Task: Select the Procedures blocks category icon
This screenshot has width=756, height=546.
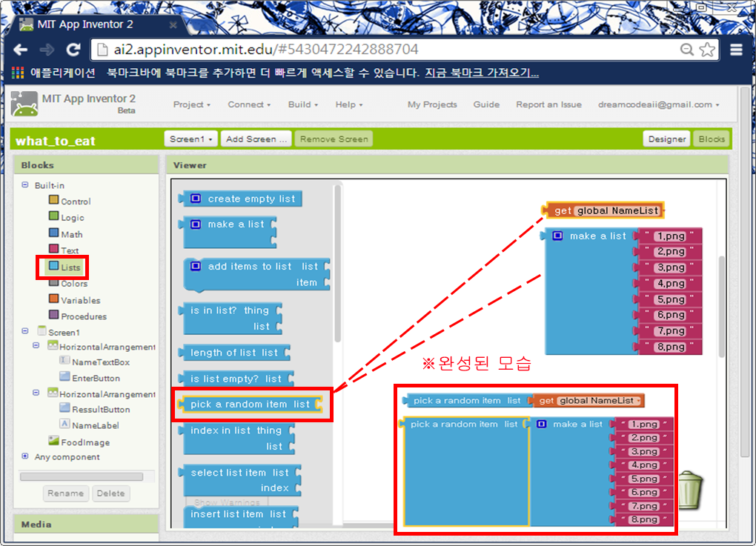Action: click(53, 315)
